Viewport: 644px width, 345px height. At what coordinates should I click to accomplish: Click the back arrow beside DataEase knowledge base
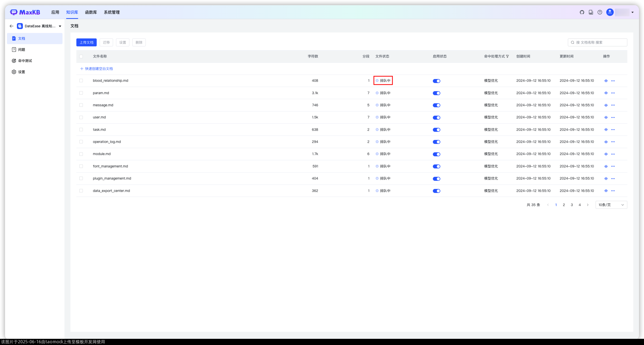point(11,26)
